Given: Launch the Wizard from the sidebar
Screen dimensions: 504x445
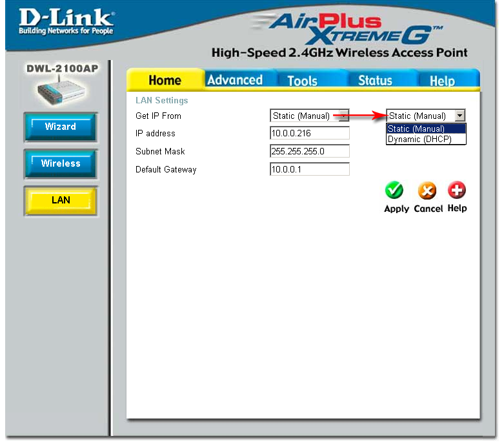Looking at the screenshot, I should [x=61, y=127].
